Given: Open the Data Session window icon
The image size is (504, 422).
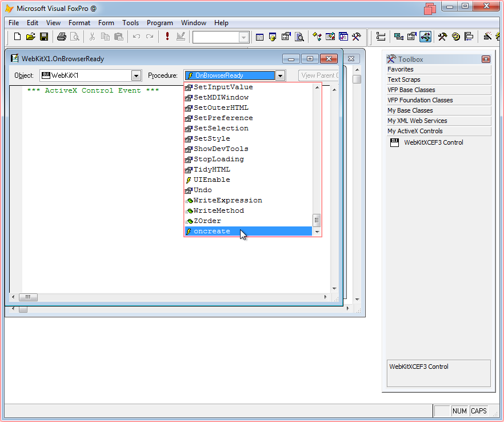Looking at the screenshot, I should 273,37.
